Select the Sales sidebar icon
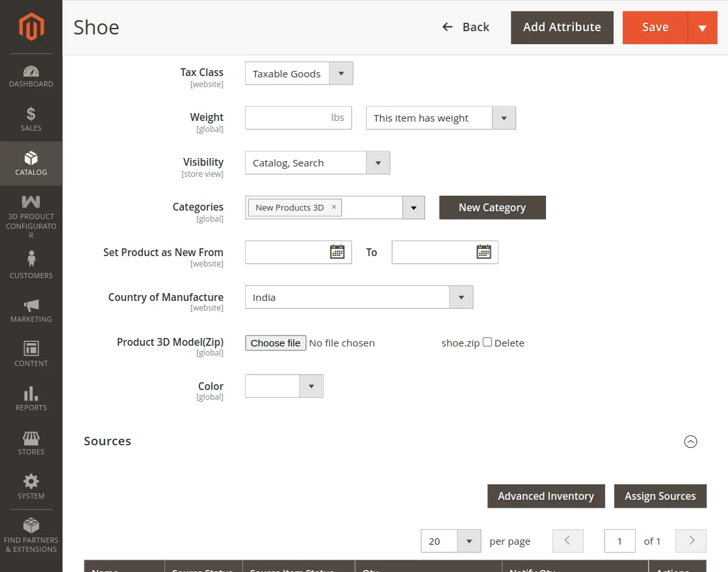 (x=31, y=120)
